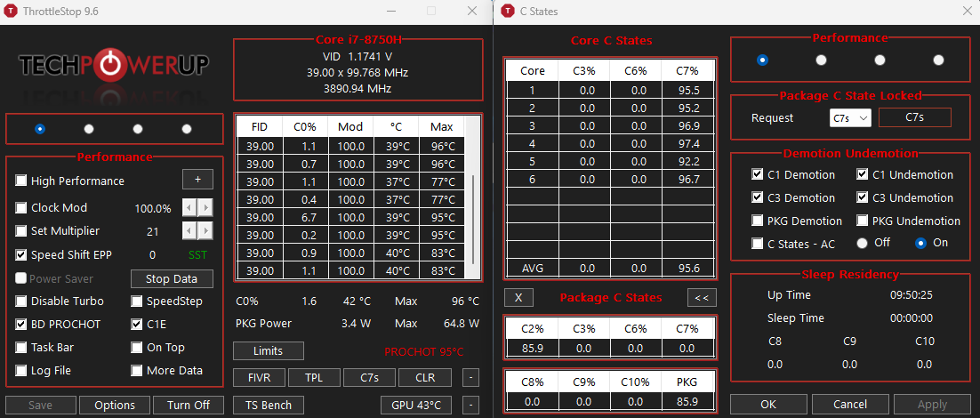Select first Performance radio in C States window
Image resolution: width=980 pixels, height=418 pixels.
[x=762, y=60]
